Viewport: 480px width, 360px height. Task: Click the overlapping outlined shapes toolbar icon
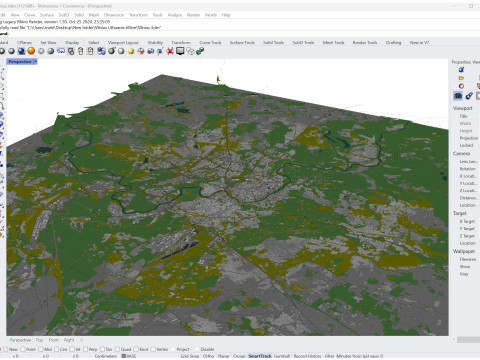190,51
